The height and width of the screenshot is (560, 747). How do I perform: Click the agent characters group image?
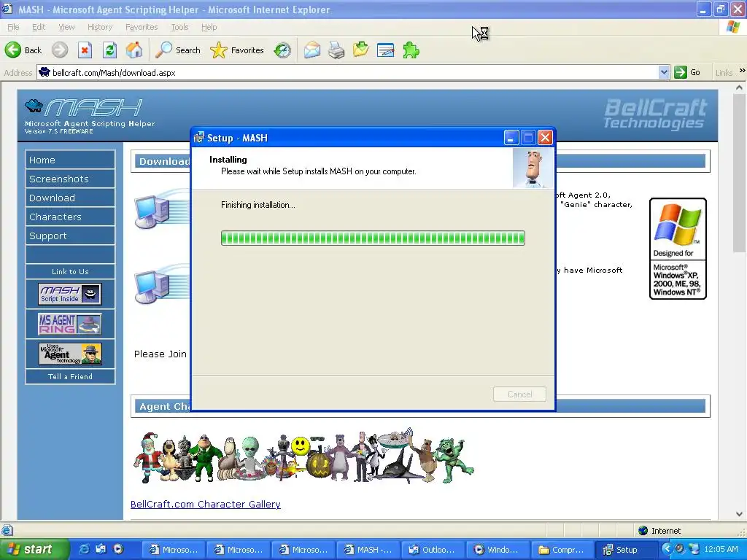pos(304,456)
